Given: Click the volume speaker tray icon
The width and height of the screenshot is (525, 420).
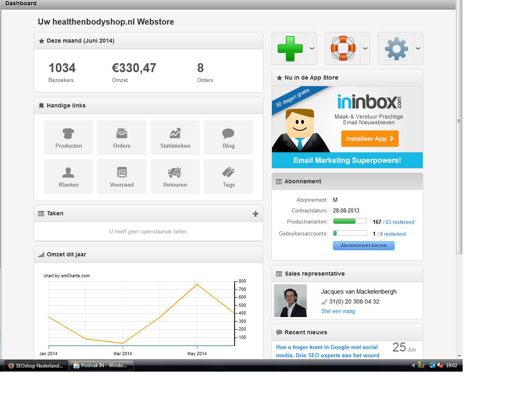Looking at the screenshot, I should [440, 365].
